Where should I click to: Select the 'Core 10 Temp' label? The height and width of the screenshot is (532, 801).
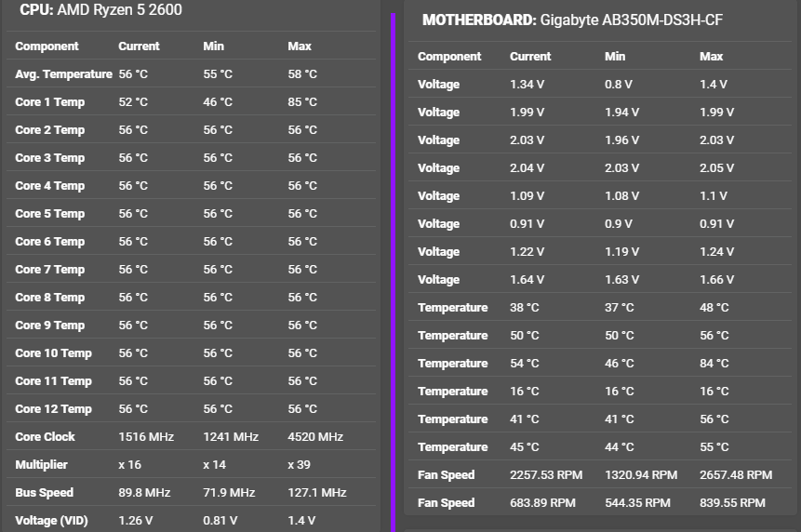53,352
